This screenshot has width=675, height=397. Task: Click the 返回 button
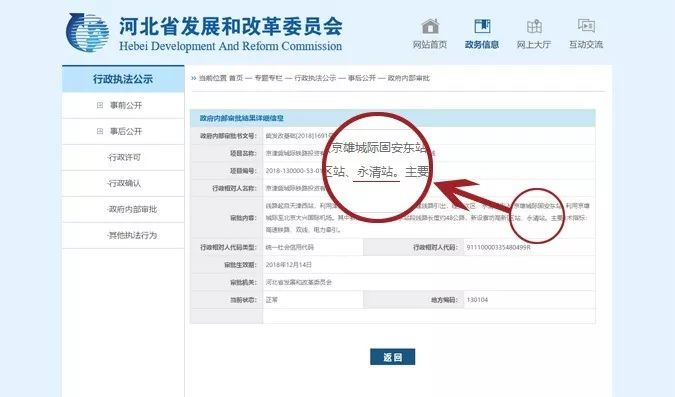click(393, 357)
